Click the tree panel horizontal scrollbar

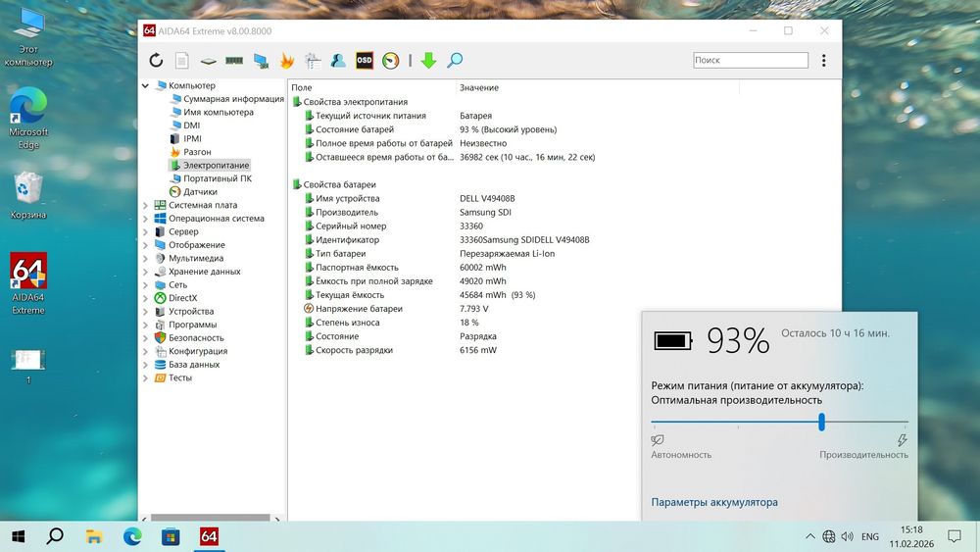210,518
